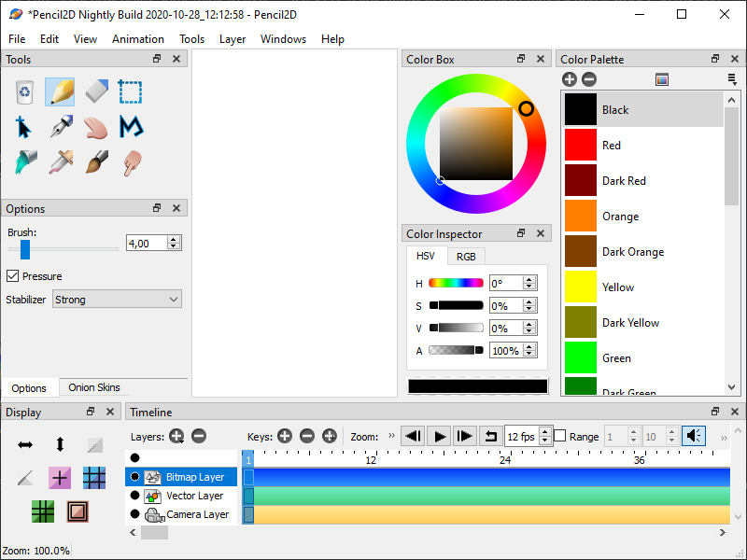This screenshot has width=747, height=560.
Task: Increase Alpha value stepper
Action: pyautogui.click(x=529, y=346)
